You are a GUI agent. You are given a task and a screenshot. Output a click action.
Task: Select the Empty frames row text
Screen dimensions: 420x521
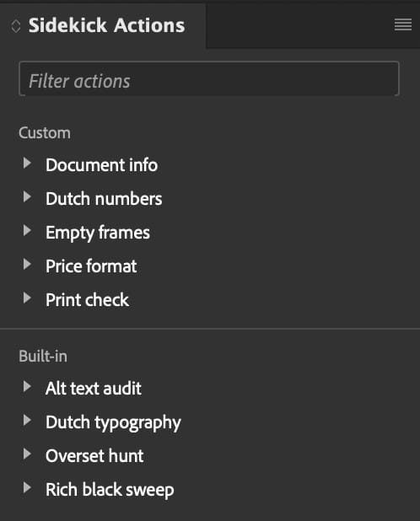98,233
